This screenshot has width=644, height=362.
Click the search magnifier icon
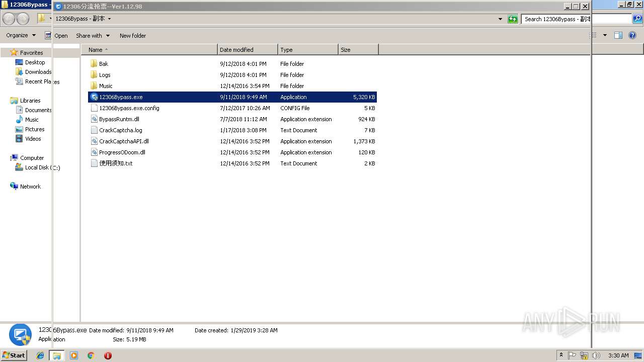pyautogui.click(x=637, y=19)
